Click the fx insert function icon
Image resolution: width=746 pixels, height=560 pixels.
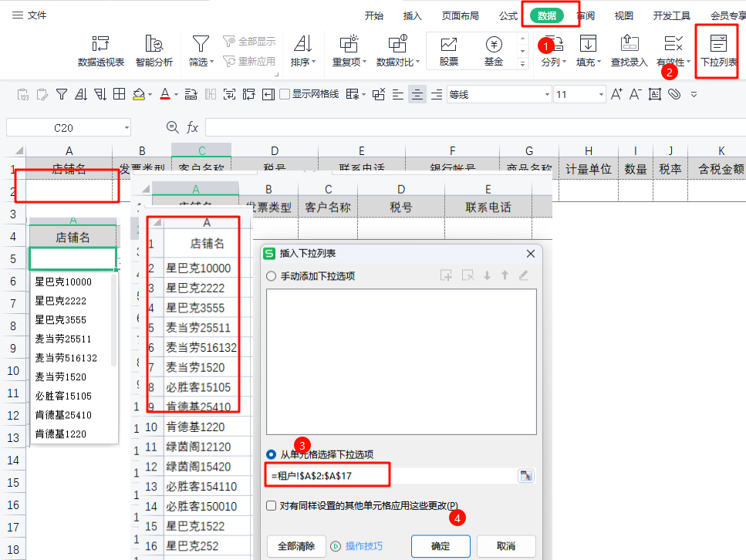[x=192, y=127]
